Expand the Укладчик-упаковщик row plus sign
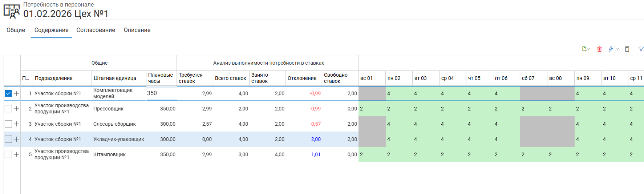The image size is (644, 194). pyautogui.click(x=16, y=139)
